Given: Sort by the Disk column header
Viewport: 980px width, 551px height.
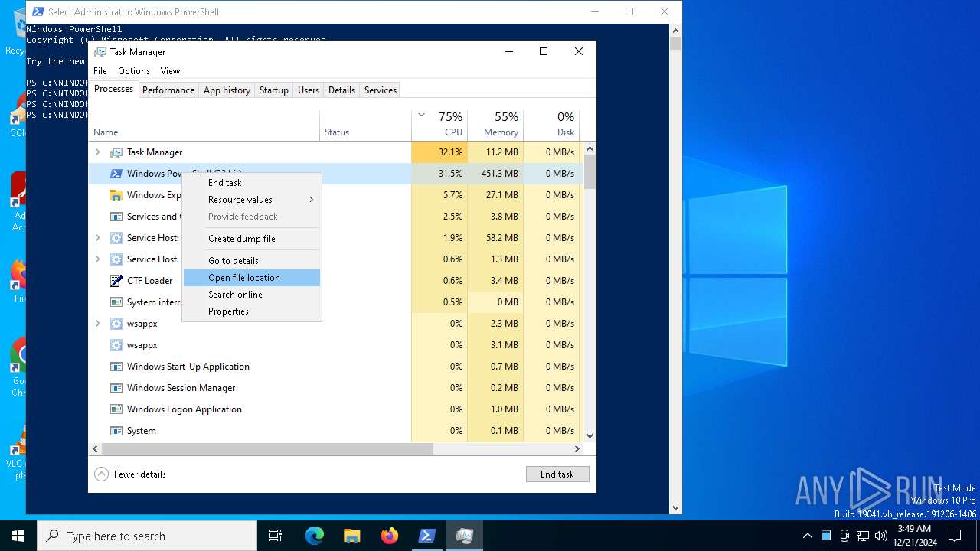Looking at the screenshot, I should click(551, 126).
